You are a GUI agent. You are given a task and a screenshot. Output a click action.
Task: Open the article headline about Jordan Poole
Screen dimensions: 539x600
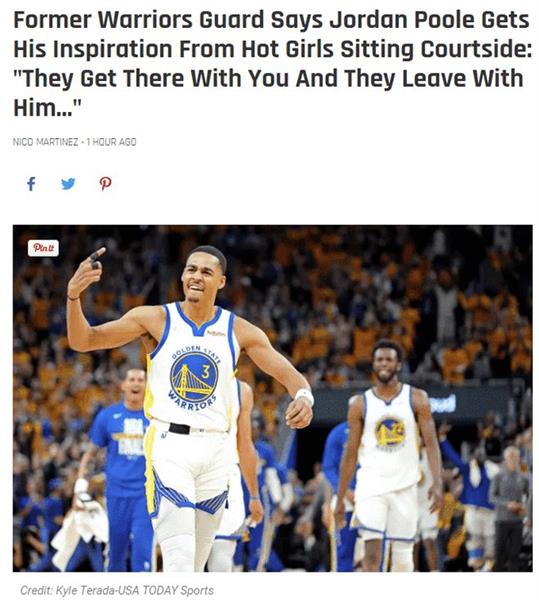pyautogui.click(x=272, y=64)
